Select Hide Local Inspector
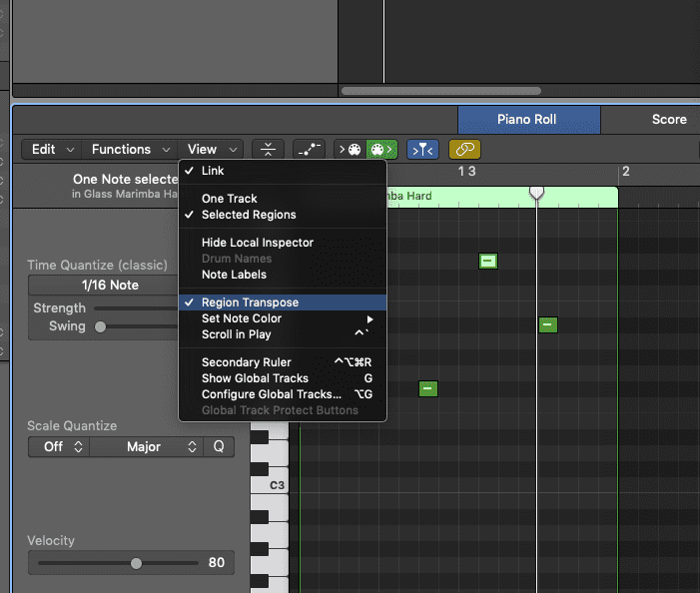This screenshot has height=593, width=700. coord(283,243)
